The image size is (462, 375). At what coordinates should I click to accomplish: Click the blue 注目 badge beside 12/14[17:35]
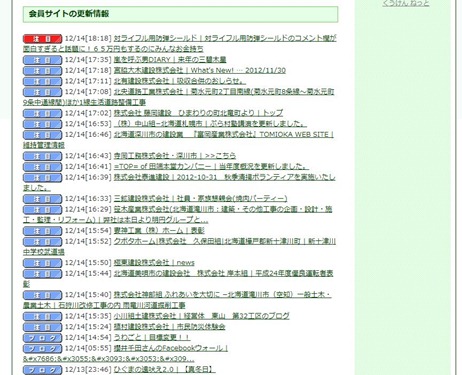click(42, 60)
